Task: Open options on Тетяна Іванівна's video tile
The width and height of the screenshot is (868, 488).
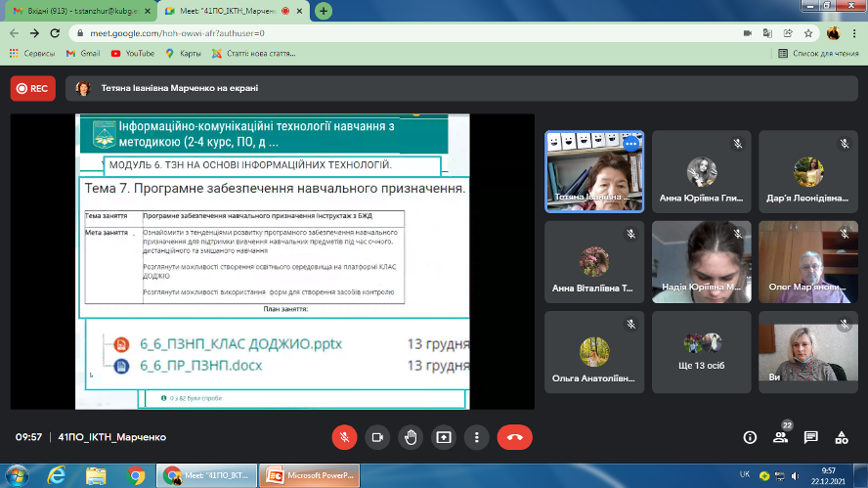Action: tap(630, 143)
